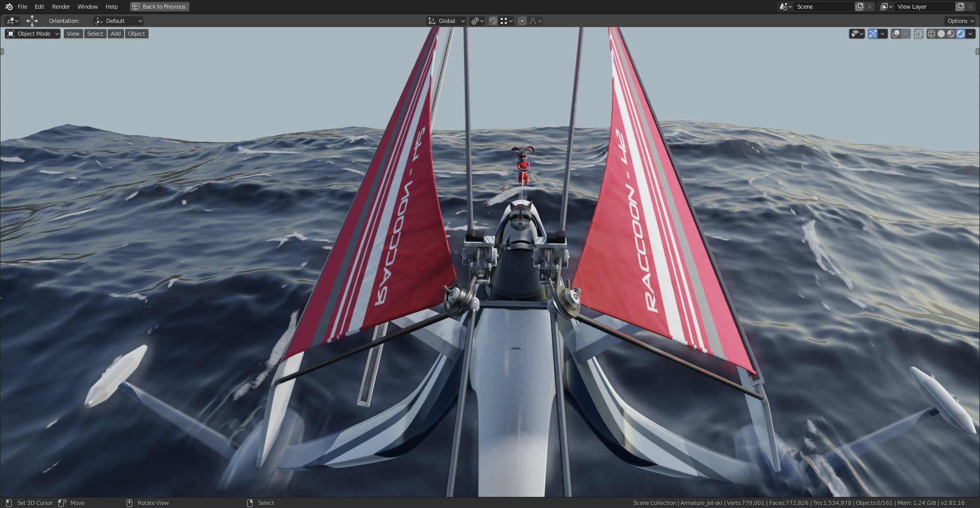Open the Edit menu
The width and height of the screenshot is (980, 508).
pos(39,7)
